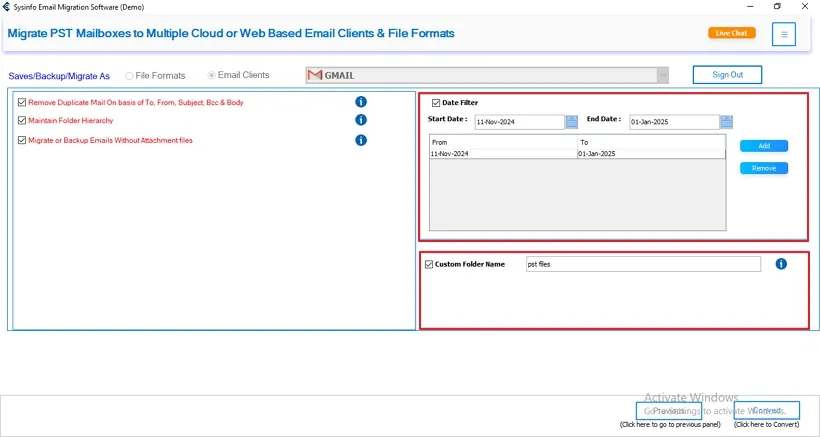Disable Migrate Emails Without Attachment files
Image resolution: width=820 pixels, height=437 pixels.
click(22, 140)
